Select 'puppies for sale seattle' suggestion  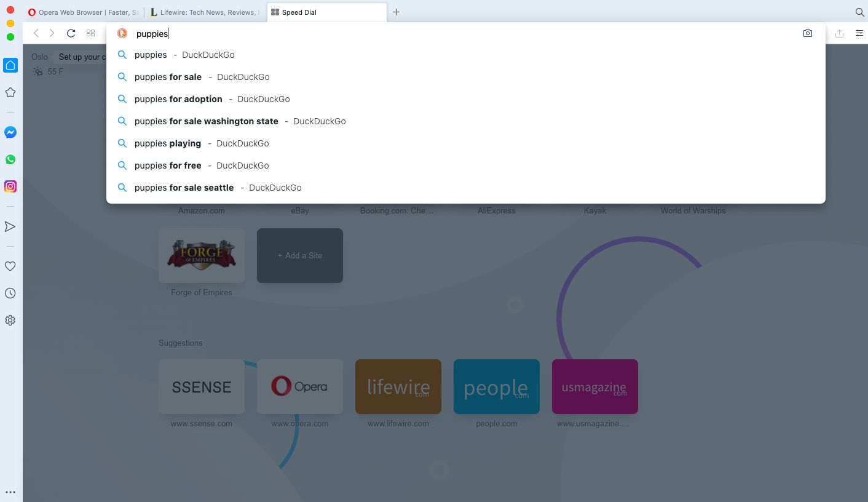[x=466, y=188]
